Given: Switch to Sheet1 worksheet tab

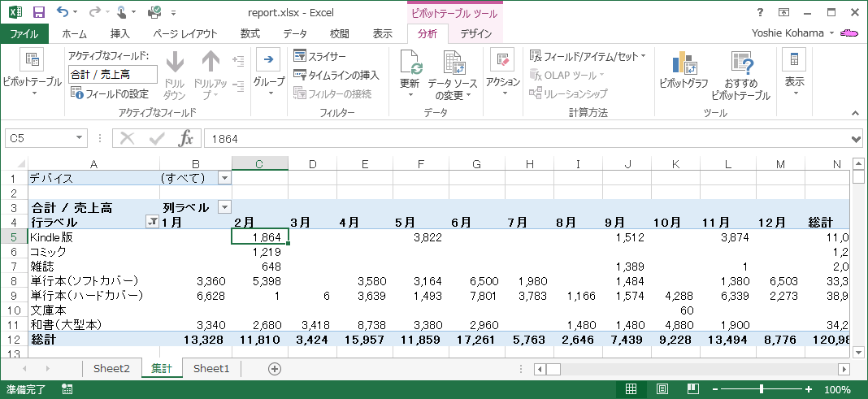Looking at the screenshot, I should coord(211,369).
